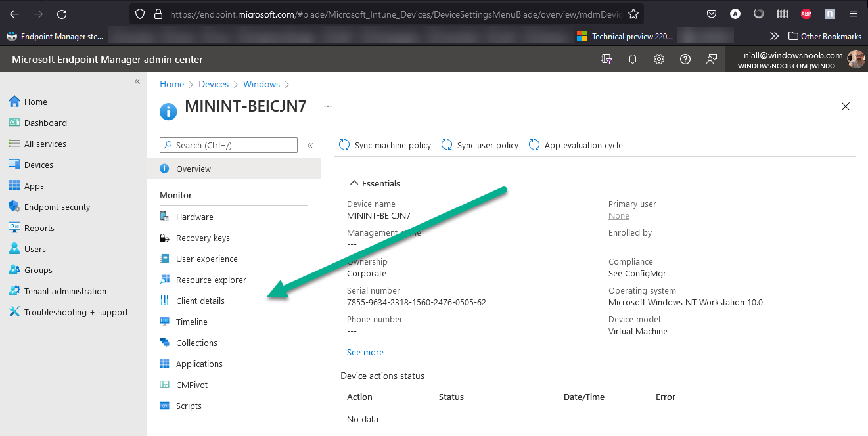Click the All services list icon
The width and height of the screenshot is (868, 436).
point(14,144)
